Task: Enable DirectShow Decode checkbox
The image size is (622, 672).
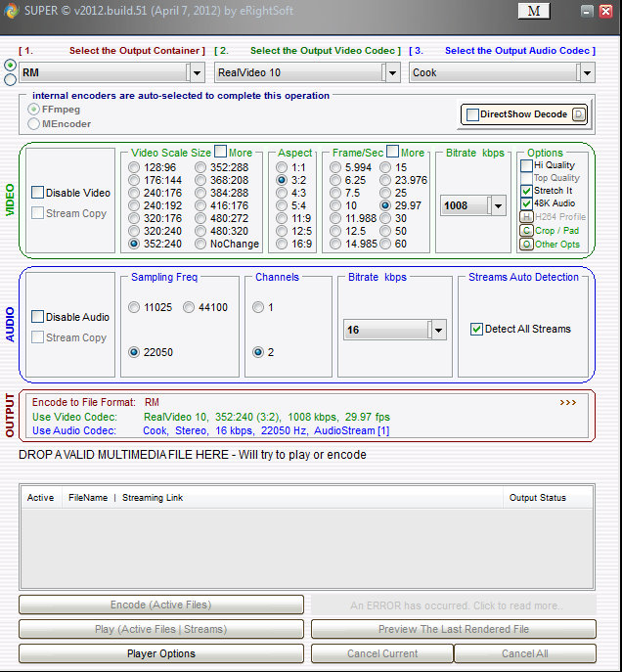Action: point(472,114)
